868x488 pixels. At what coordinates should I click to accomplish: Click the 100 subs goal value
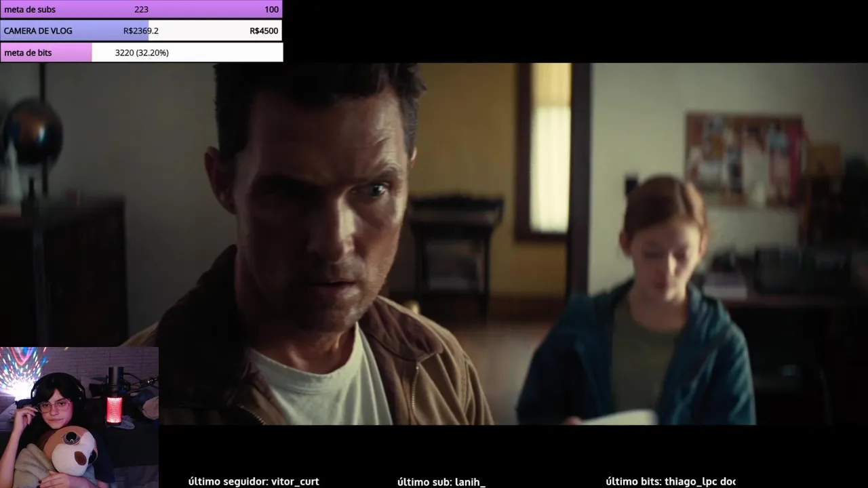click(x=271, y=9)
